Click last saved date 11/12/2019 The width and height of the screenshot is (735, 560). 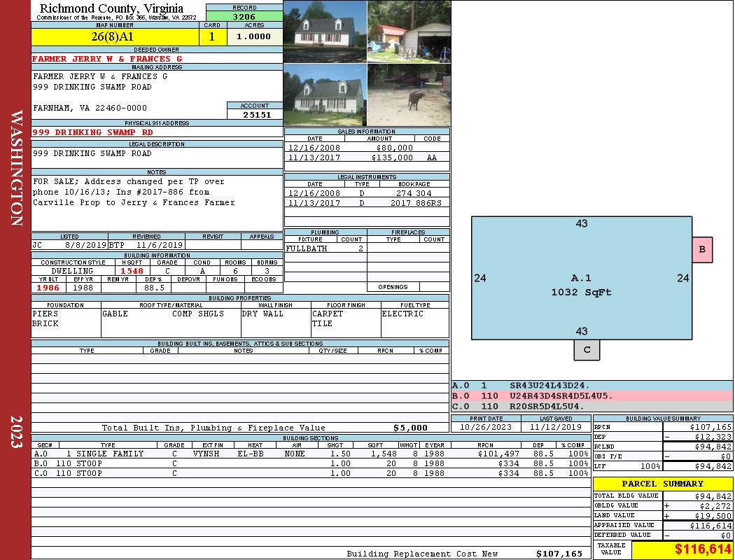tap(556, 427)
